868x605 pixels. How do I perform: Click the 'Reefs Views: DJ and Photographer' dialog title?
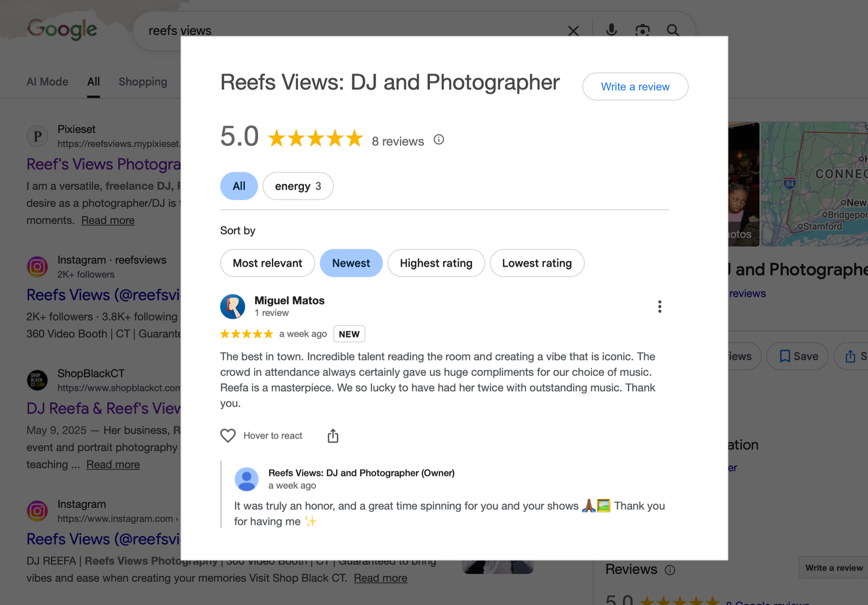pyautogui.click(x=390, y=83)
